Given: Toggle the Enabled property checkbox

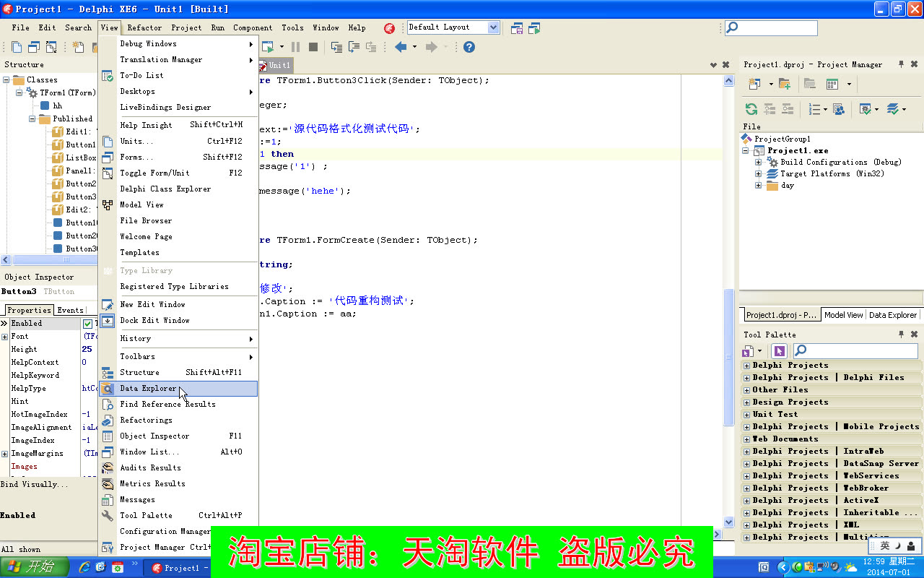Looking at the screenshot, I should click(88, 324).
